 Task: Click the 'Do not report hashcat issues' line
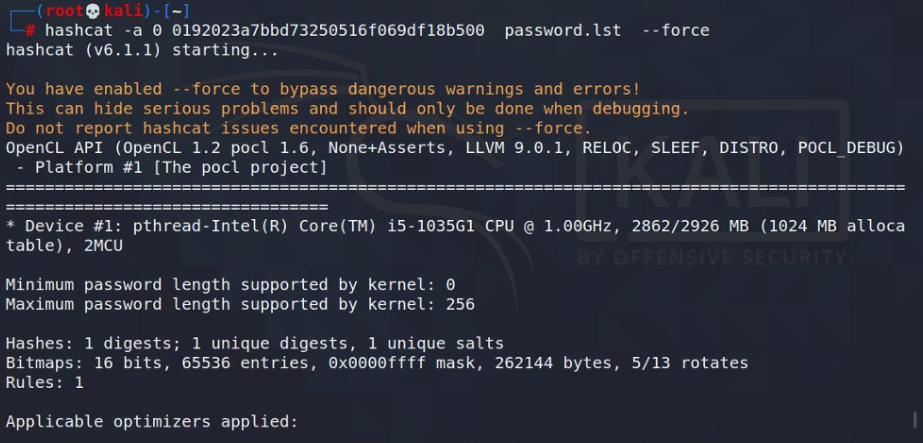[298, 128]
